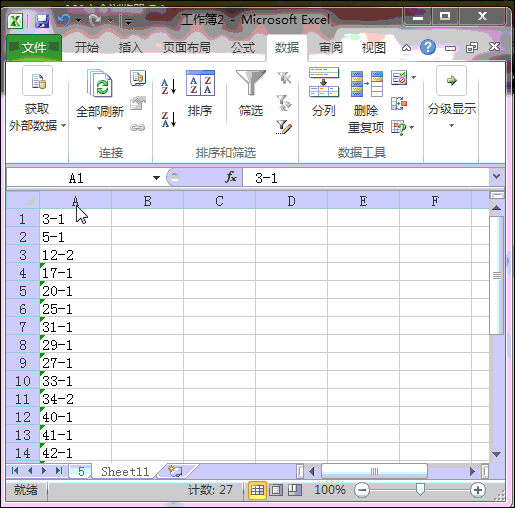This screenshot has height=508, width=515.
Task: Expand the Outline dropdown arrow
Action: click(x=451, y=126)
